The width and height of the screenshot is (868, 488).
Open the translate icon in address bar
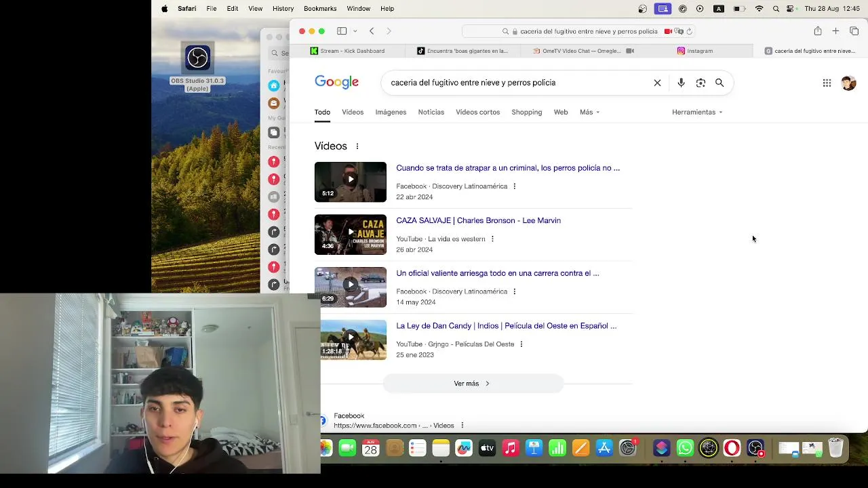(679, 31)
